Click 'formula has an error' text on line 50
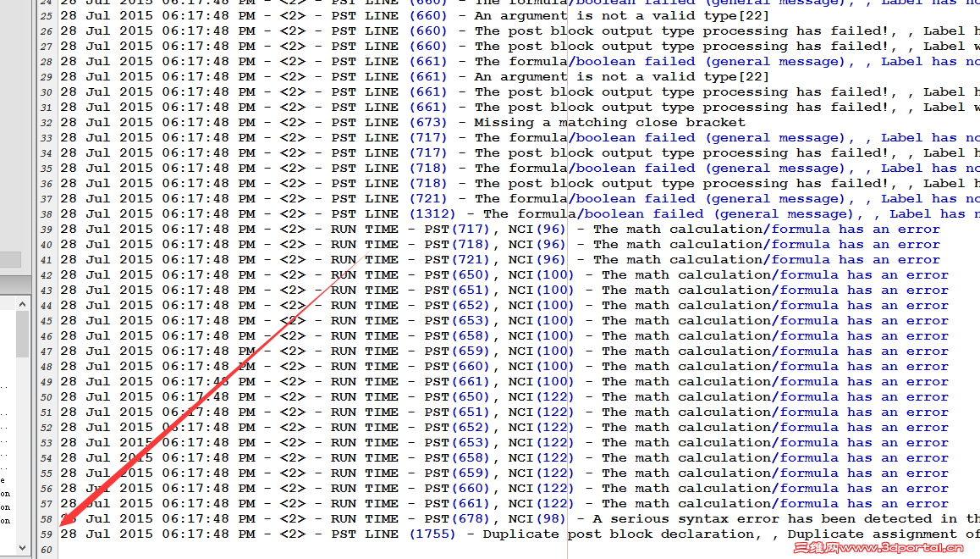This screenshot has width=980, height=559. pos(864,397)
